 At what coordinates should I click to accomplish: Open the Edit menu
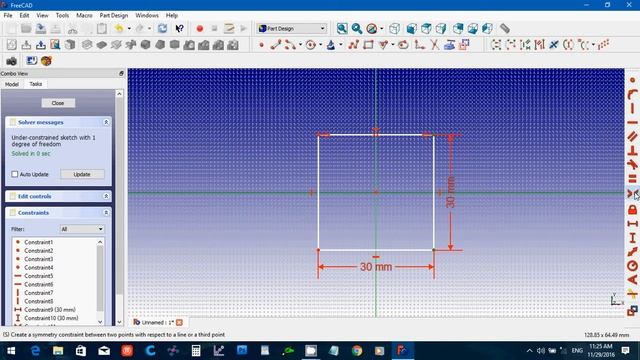point(24,15)
